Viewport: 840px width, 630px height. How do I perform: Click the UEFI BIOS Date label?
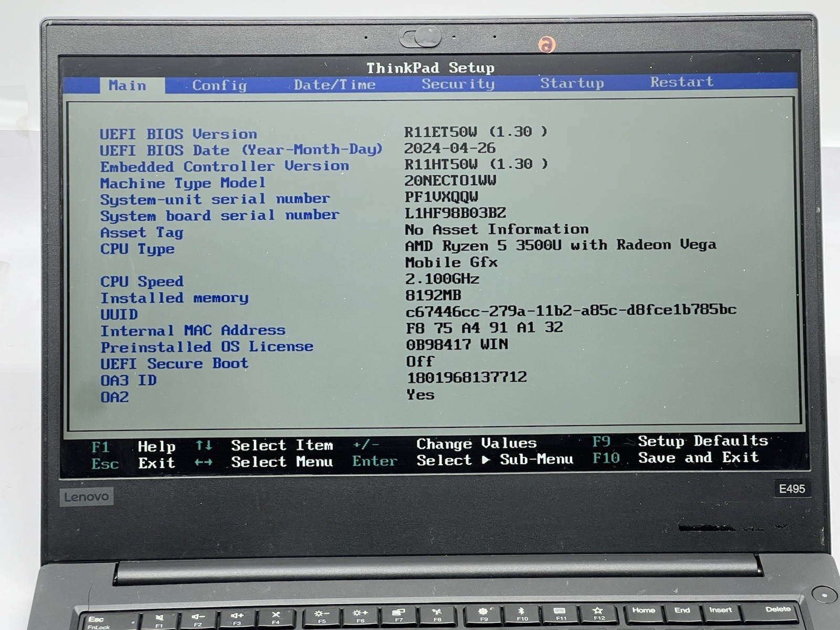tap(241, 150)
